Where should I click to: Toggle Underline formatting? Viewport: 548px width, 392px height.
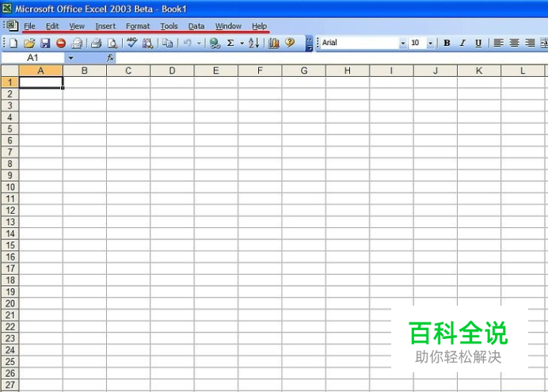(x=478, y=43)
